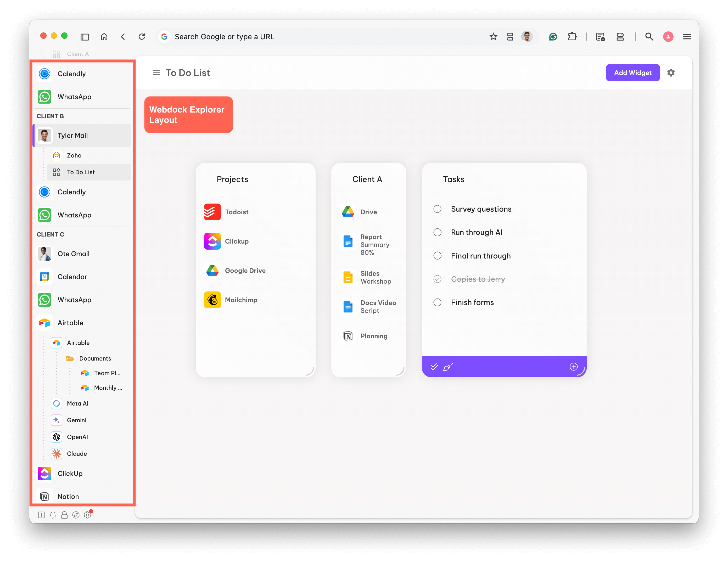
Task: Open Mailchimp in Projects widget
Action: (230, 300)
